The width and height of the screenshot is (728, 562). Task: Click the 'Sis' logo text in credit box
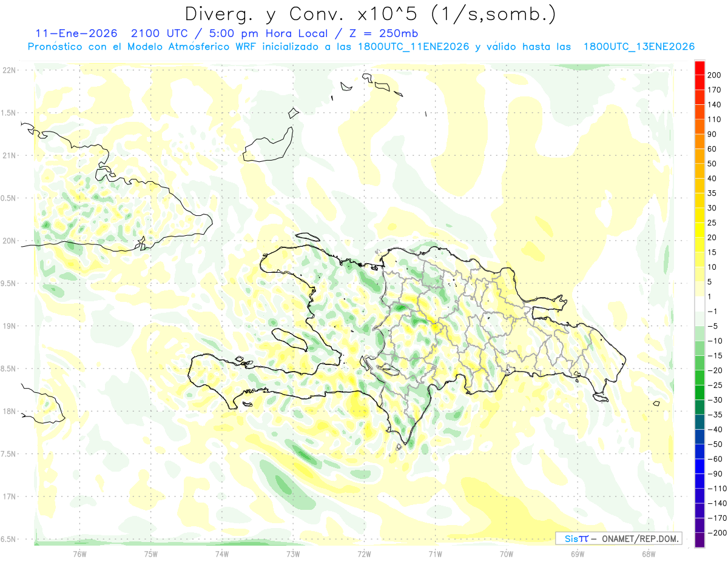point(571,538)
